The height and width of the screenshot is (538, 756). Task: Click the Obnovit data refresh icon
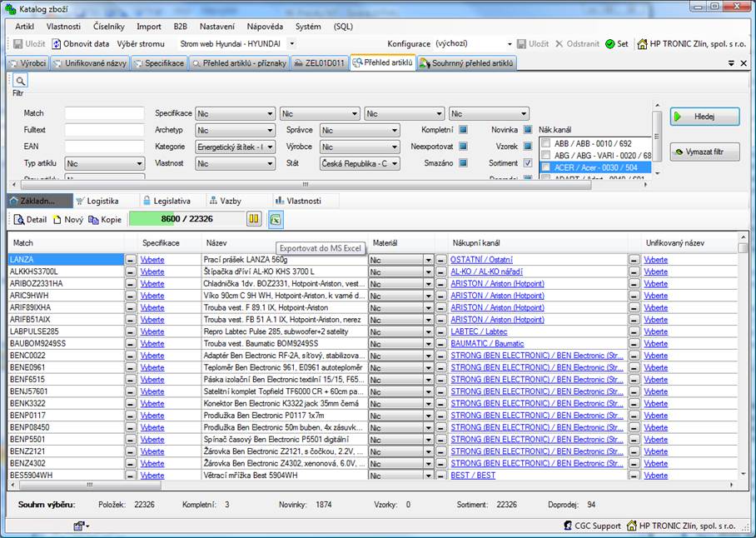[57, 44]
